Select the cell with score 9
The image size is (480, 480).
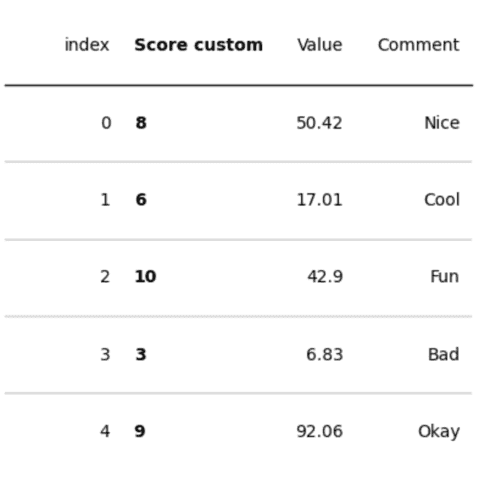(140, 431)
